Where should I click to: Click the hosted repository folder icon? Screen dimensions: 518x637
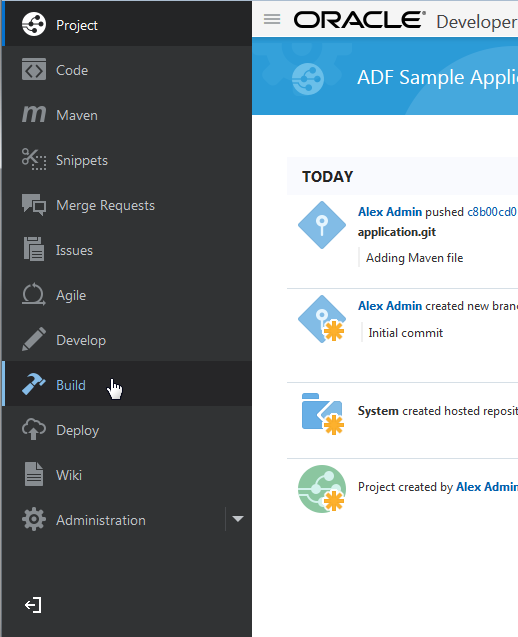[323, 414]
